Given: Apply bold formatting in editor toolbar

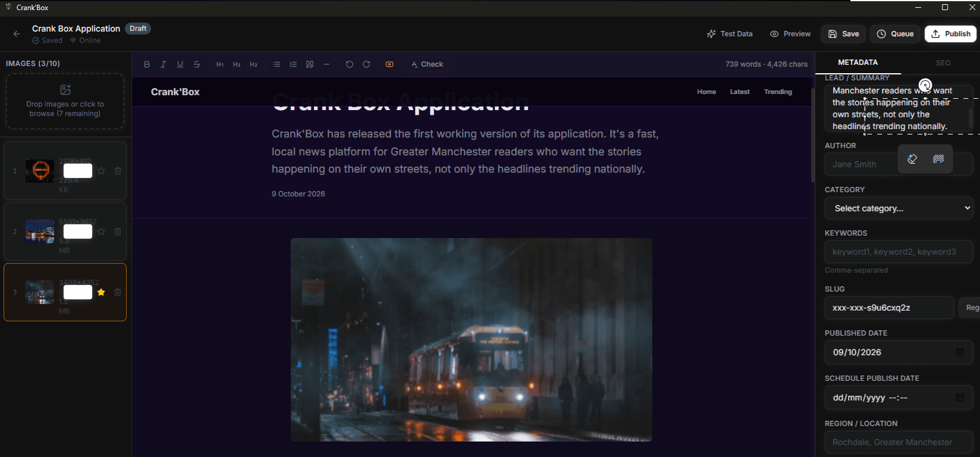Looking at the screenshot, I should click(147, 64).
